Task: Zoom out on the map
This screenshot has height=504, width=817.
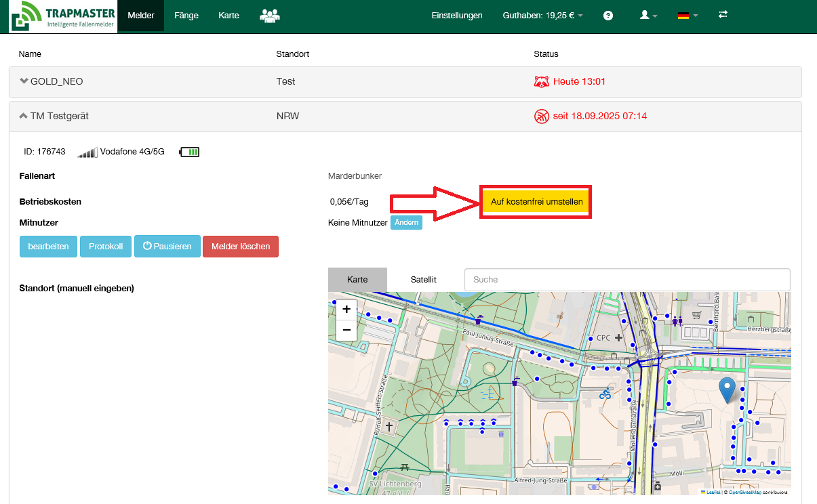Action: [x=346, y=330]
